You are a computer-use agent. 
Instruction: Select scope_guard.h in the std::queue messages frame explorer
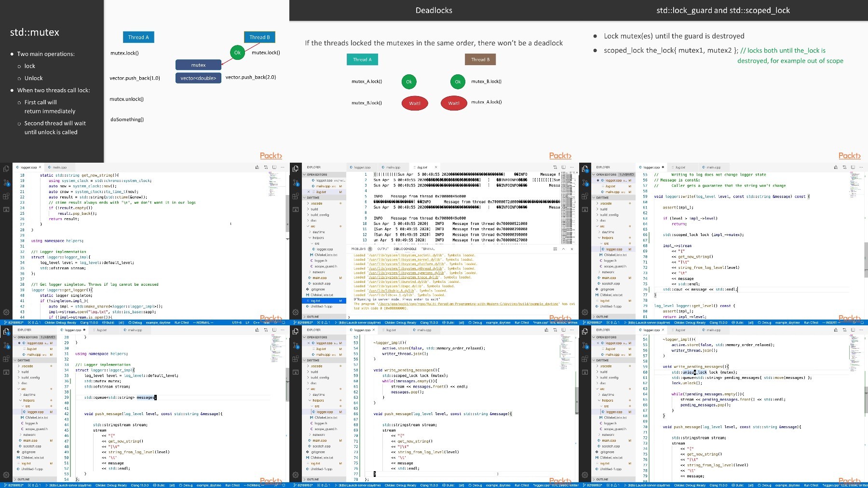pos(36,429)
